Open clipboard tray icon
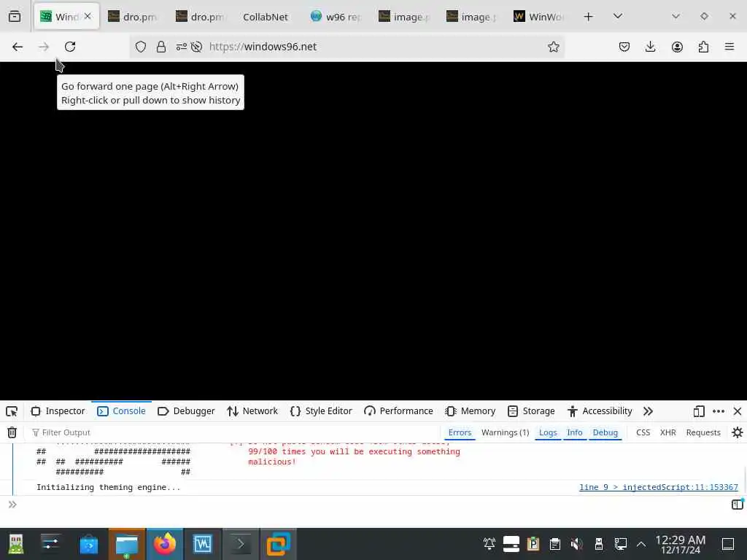 [x=554, y=544]
